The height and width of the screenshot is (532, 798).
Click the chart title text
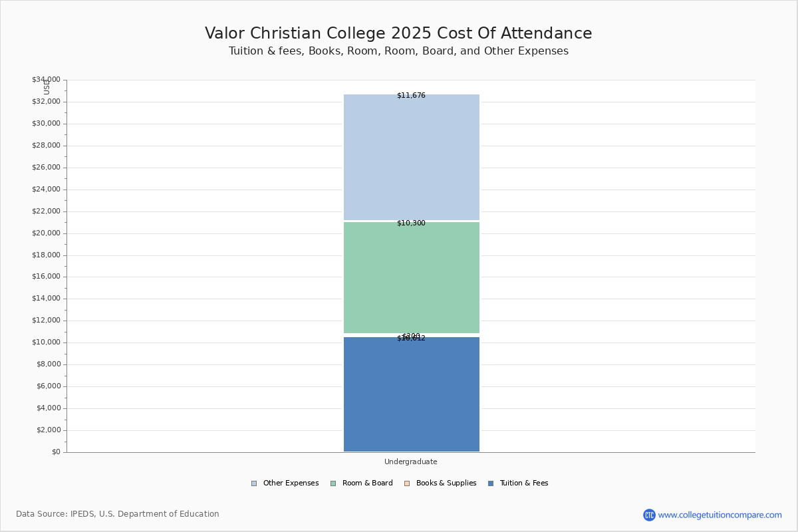398,33
